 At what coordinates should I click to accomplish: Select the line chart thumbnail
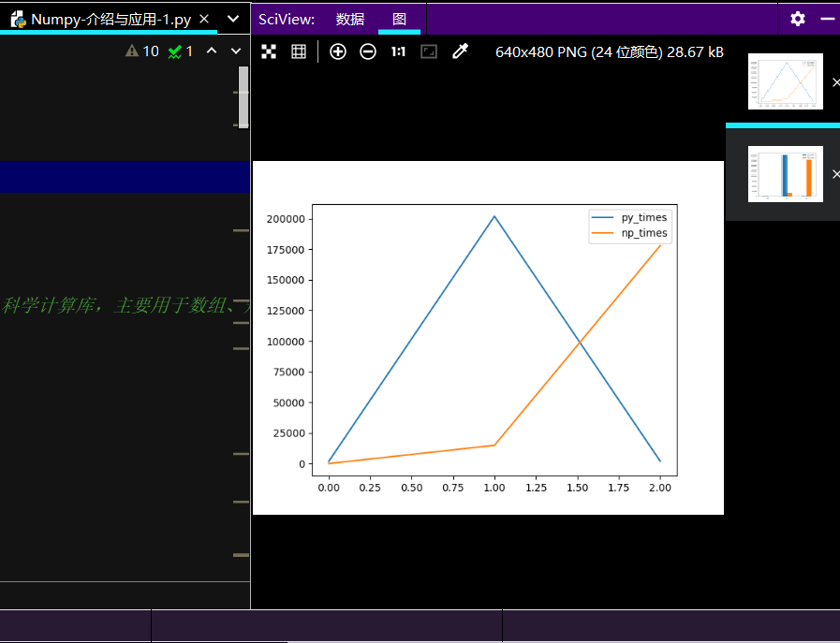coord(785,81)
